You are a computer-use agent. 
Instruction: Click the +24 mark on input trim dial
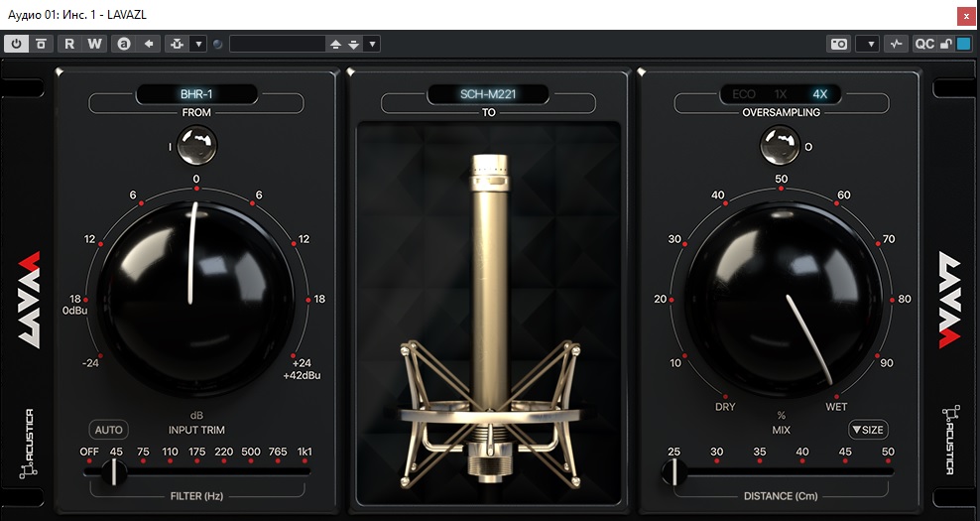302,363
